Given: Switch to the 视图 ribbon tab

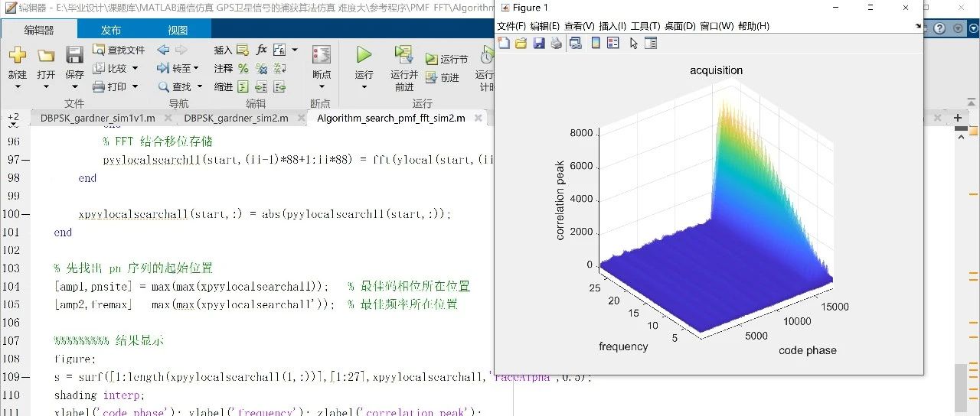Looking at the screenshot, I should 178,30.
